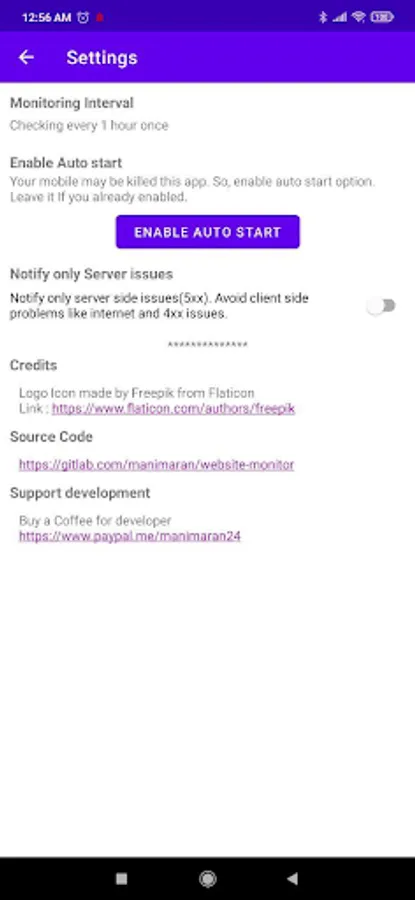Toggle Notify only Server issues switch
The image size is (415, 900).
click(x=382, y=306)
